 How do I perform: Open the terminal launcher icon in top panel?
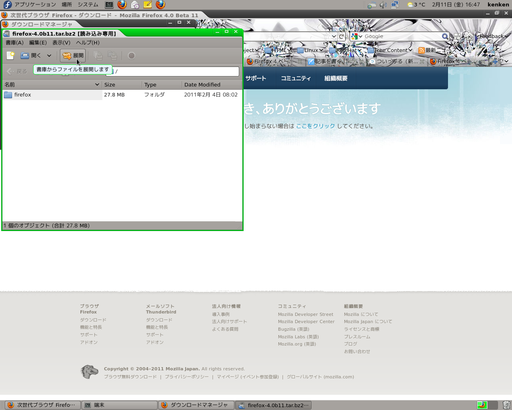(109, 5)
